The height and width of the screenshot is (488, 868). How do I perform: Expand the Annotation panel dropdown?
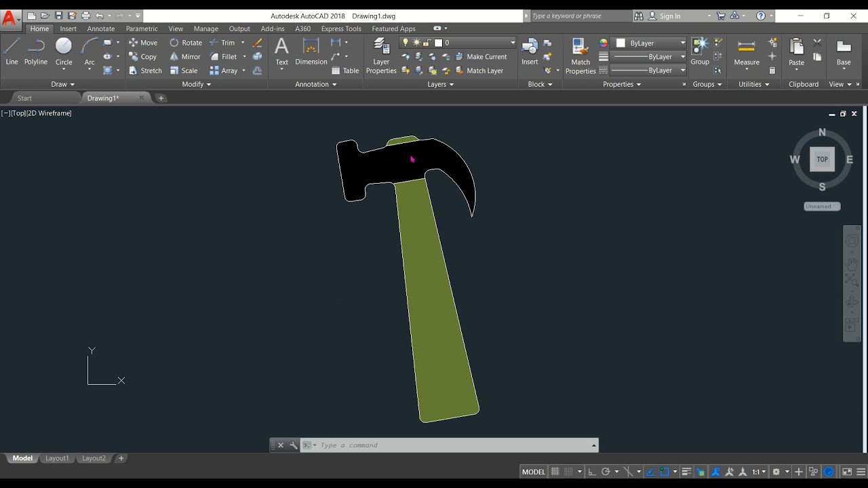316,84
